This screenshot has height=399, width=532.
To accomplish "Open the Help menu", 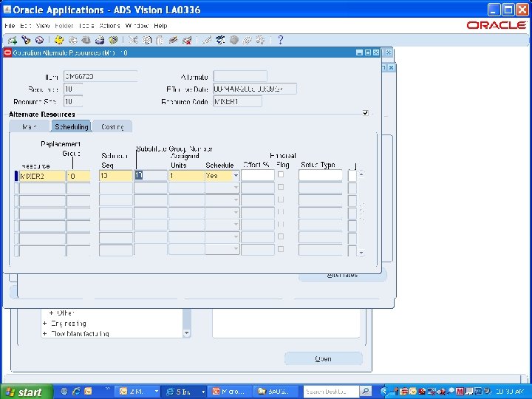I will pyautogui.click(x=160, y=26).
